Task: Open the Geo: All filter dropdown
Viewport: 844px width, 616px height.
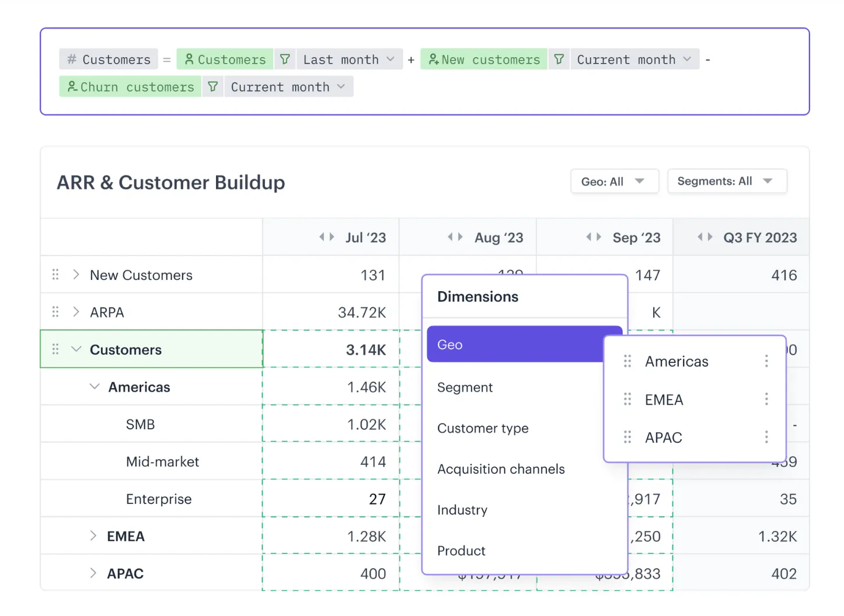Action: point(615,181)
